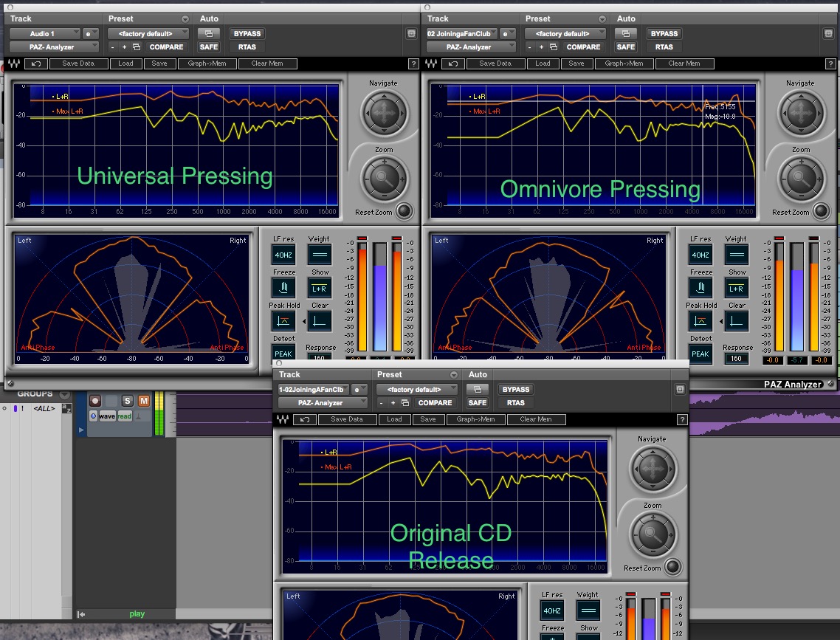Toggle SAFE automation in Audio 1 window

[209, 47]
